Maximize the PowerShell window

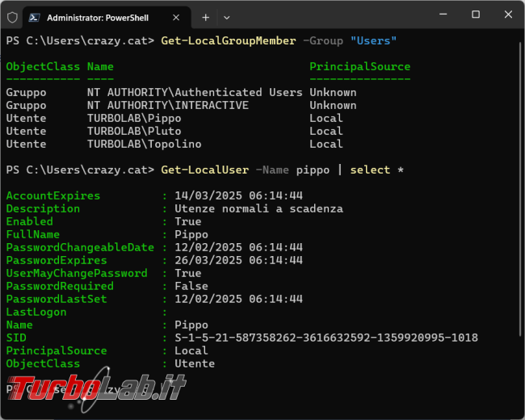click(476, 14)
